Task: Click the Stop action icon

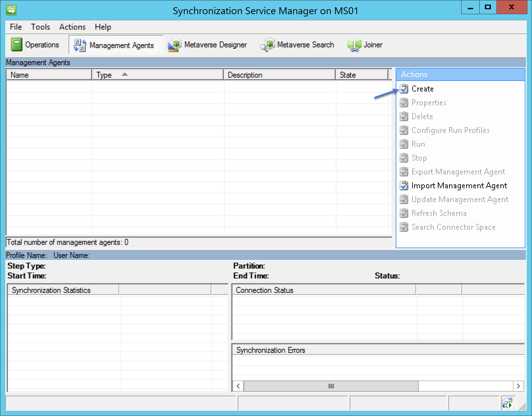Action: (404, 158)
